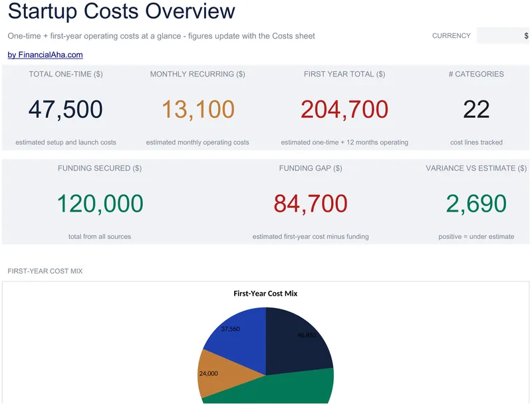Click the First-Year Cost Mix chart title
Viewport: 532px width, 406px height.
pyautogui.click(x=265, y=294)
